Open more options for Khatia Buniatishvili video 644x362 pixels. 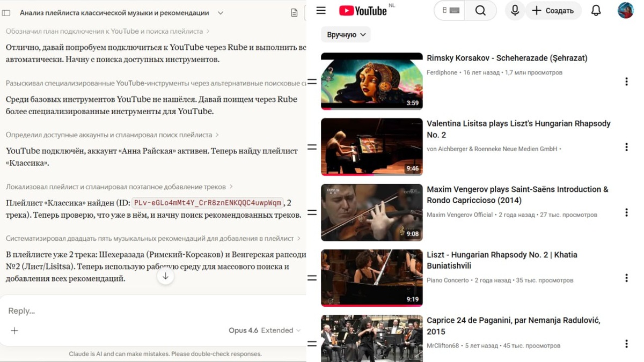pos(626,278)
